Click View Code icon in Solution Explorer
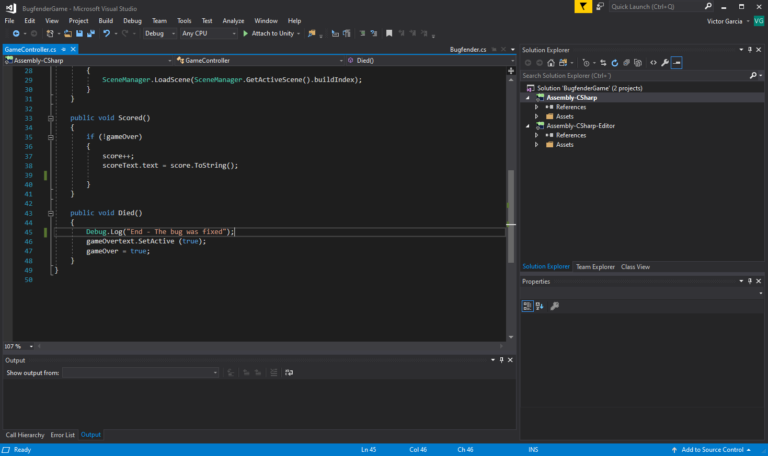This screenshot has width=768, height=456. pos(653,63)
